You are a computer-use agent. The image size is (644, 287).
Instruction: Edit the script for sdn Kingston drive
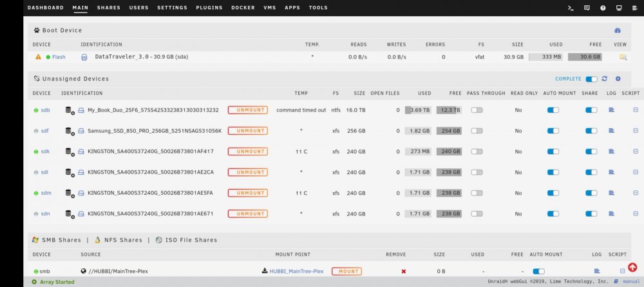pyautogui.click(x=636, y=213)
